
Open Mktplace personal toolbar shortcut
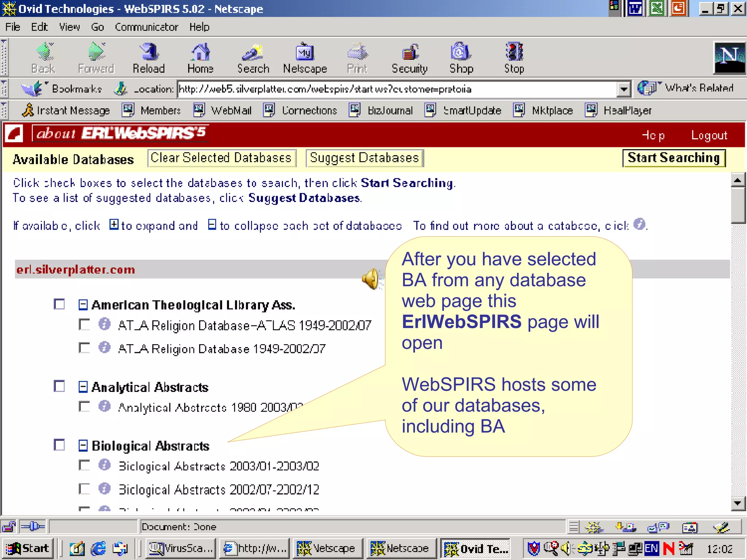543,110
